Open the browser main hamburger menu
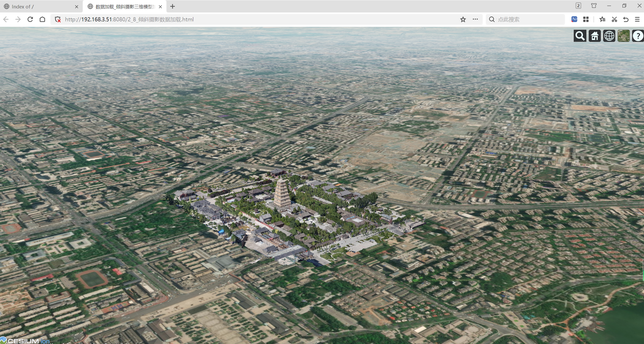The width and height of the screenshot is (644, 344). pos(637,19)
